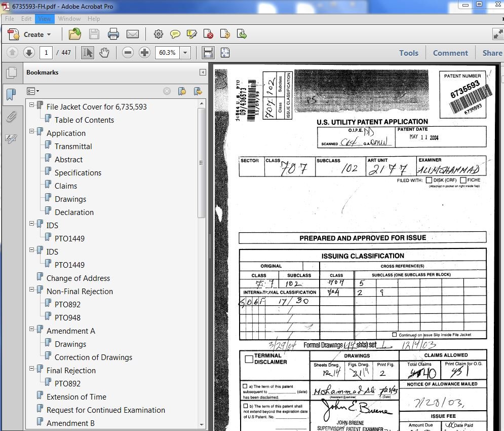Image resolution: width=504 pixels, height=431 pixels.
Task: Click the zoom percentage field showing 60.3%
Action: click(x=168, y=52)
